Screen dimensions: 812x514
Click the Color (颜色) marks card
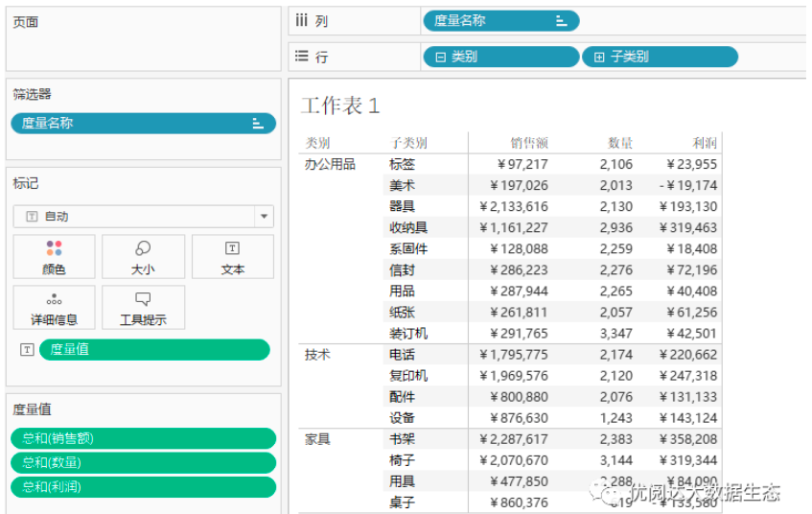pyautogui.click(x=54, y=256)
